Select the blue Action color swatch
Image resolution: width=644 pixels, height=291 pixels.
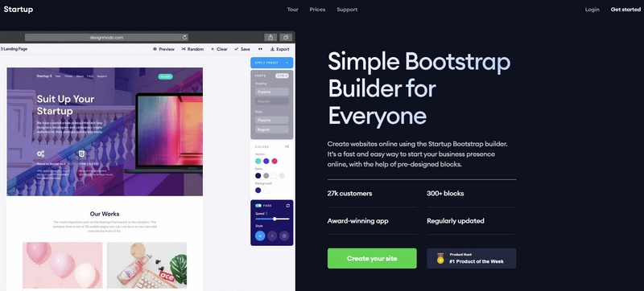[266, 161]
